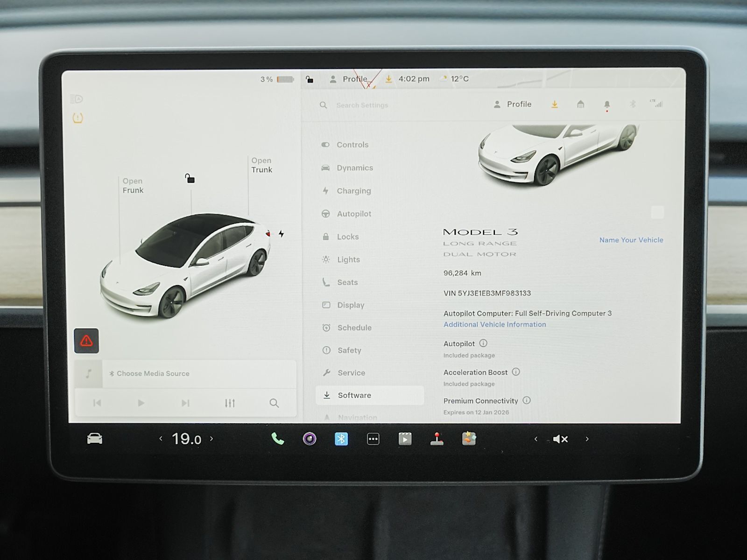
Task: Raise volume with right chevron
Action: click(587, 439)
